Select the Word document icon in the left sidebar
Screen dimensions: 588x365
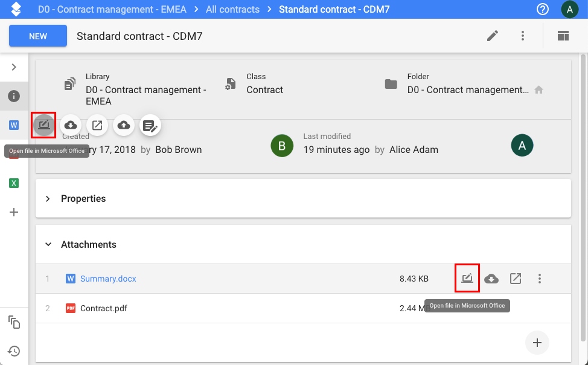[14, 125]
